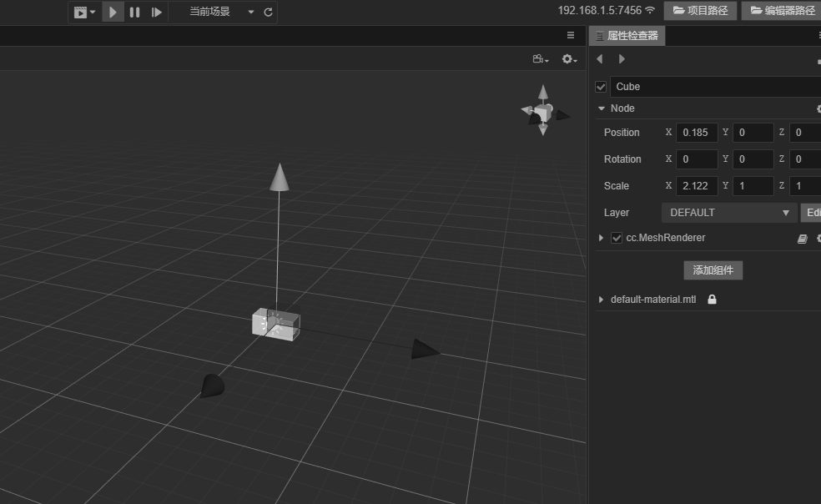Click the lock icon beside default-material.mtl
Viewport: 821px width, 504px height.
tap(712, 300)
